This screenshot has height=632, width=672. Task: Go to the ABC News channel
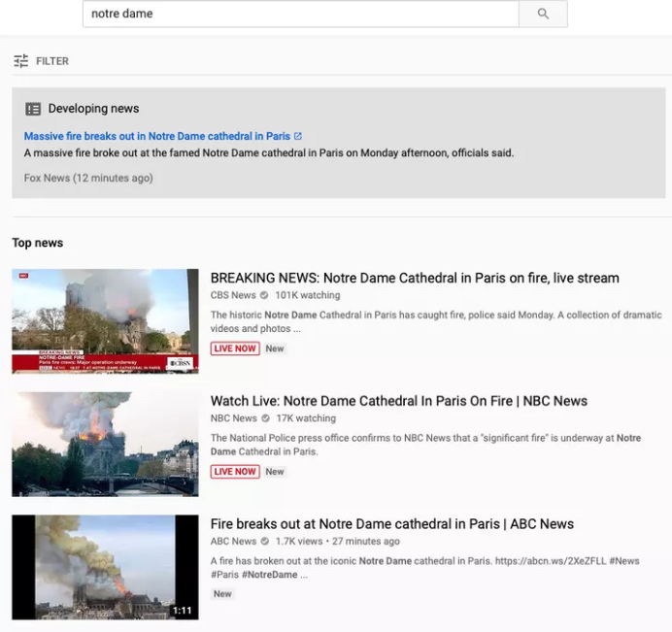pos(233,542)
